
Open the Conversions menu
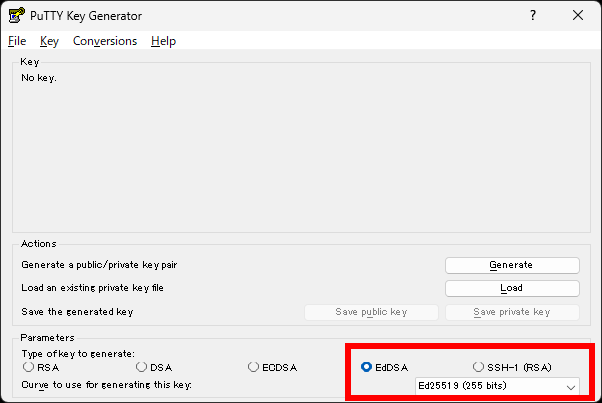point(104,41)
